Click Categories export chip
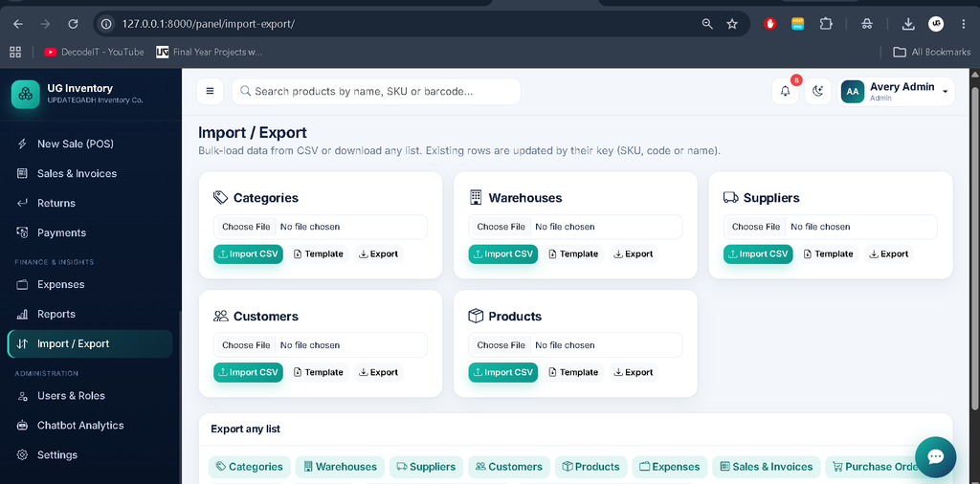 click(250, 467)
